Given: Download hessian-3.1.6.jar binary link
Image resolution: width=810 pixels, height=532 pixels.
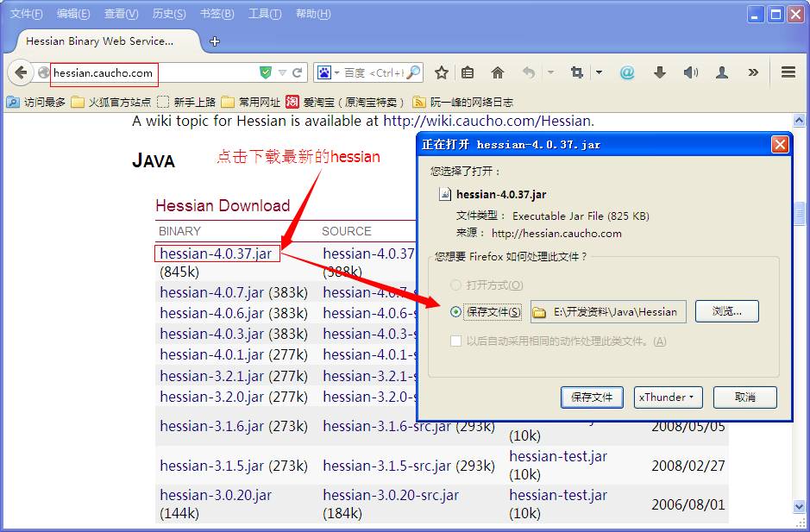Looking at the screenshot, I should pos(212,426).
